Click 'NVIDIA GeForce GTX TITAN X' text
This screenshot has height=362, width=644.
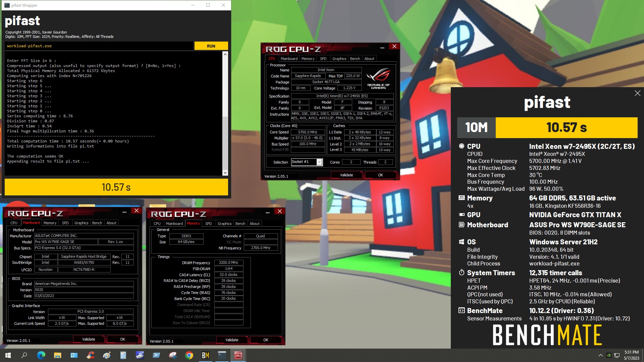click(575, 215)
